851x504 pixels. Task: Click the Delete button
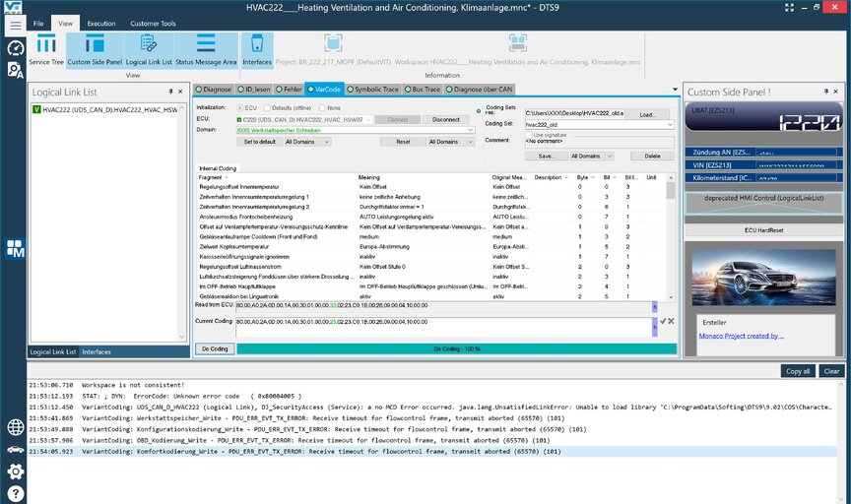point(652,157)
